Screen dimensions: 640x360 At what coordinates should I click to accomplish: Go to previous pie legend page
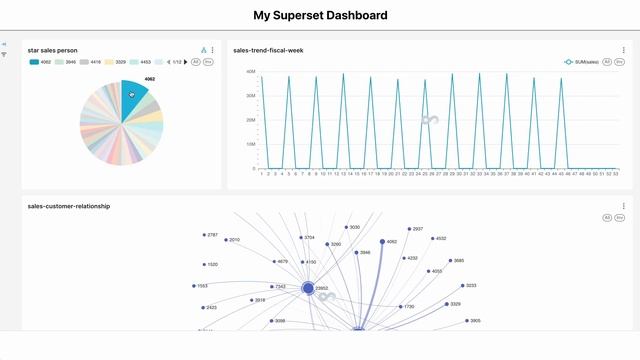(x=169, y=62)
